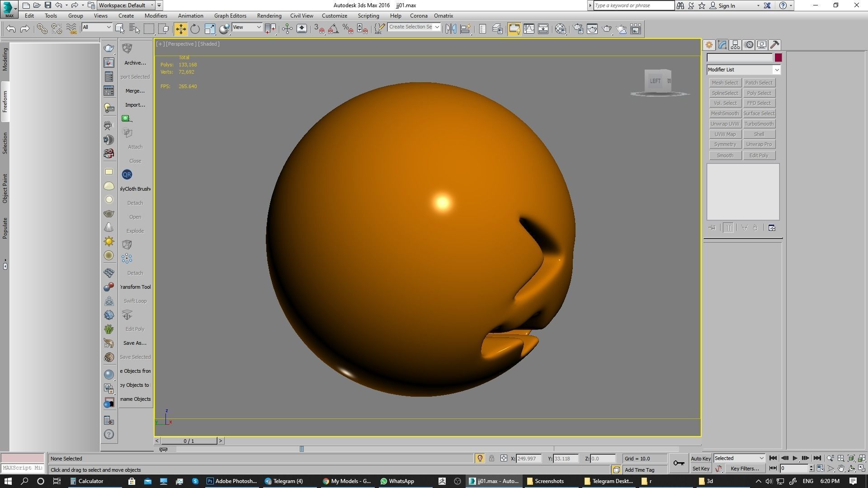Open the Rendering menu

point(269,16)
